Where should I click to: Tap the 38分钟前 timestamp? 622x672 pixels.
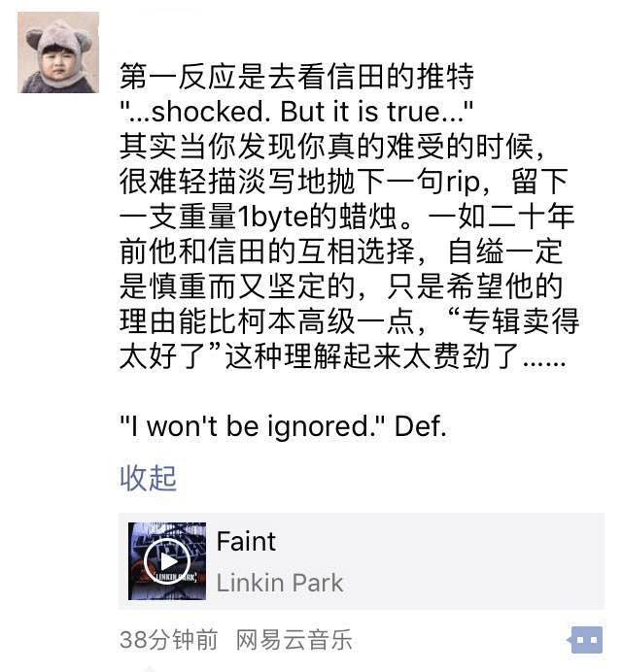click(168, 640)
